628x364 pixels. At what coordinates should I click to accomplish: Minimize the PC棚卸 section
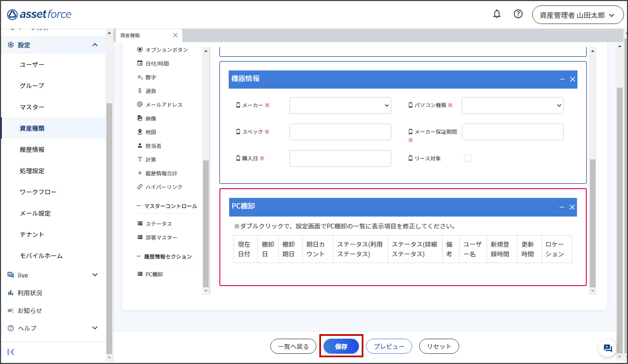pos(561,207)
